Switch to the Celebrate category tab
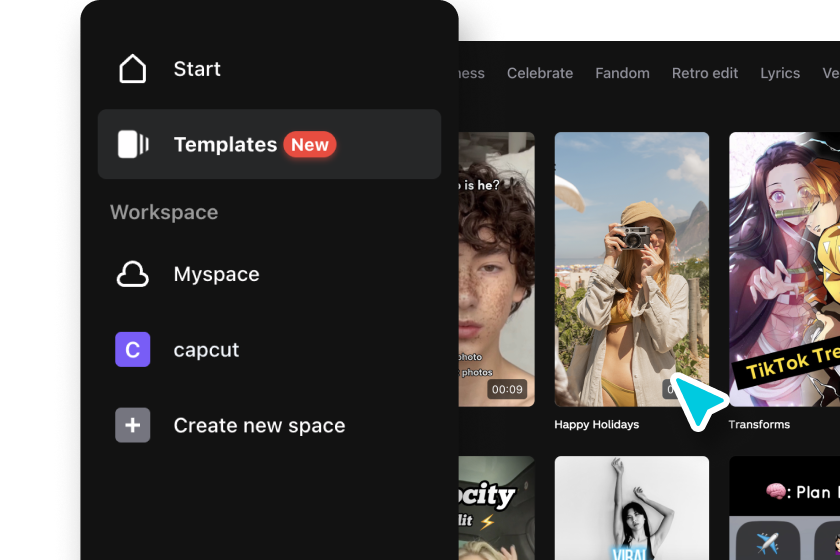The height and width of the screenshot is (560, 840). (540, 73)
